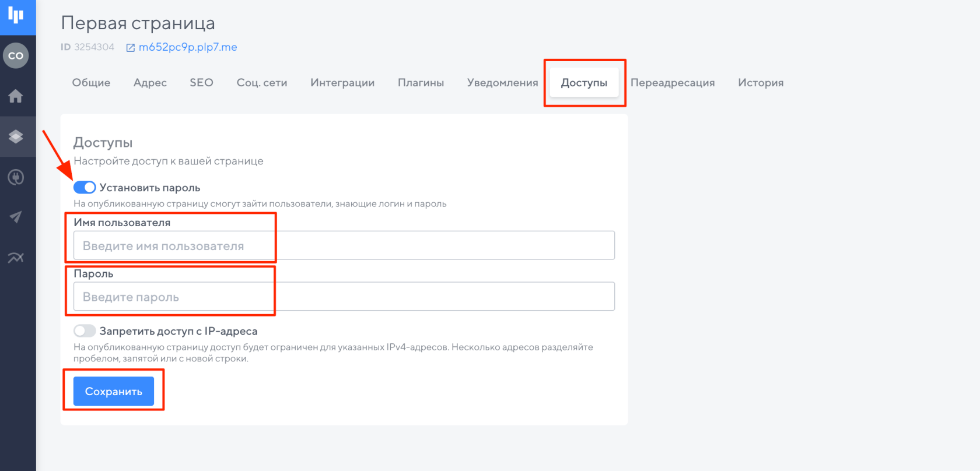The height and width of the screenshot is (471, 980).
Task: Open the Переадресация tab
Action: point(673,83)
